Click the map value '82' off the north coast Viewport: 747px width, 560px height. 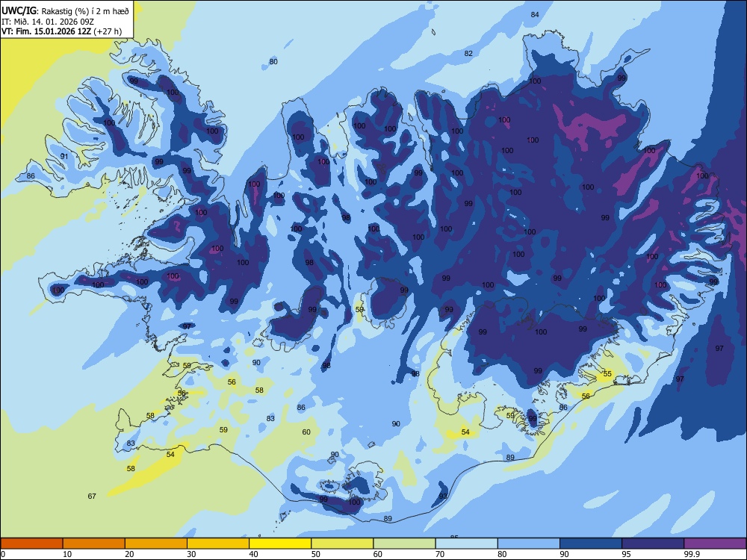click(469, 53)
